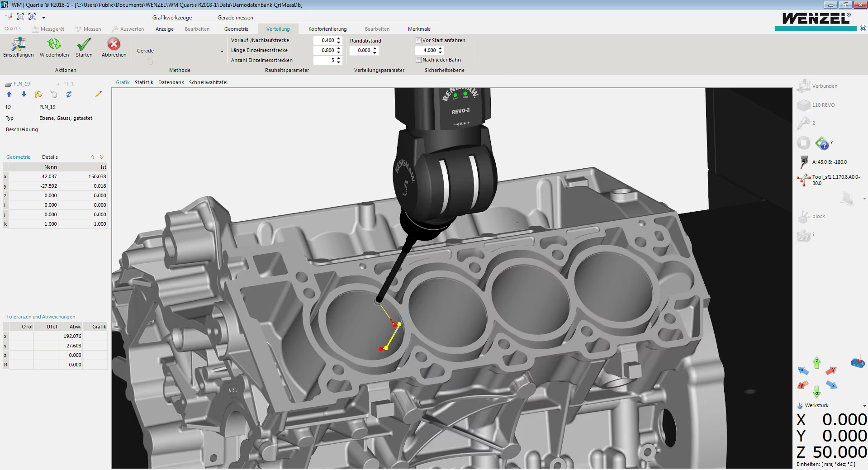Open the quick access toolbar customize arrow
Image resolution: width=868 pixels, height=470 pixels.
tap(44, 17)
